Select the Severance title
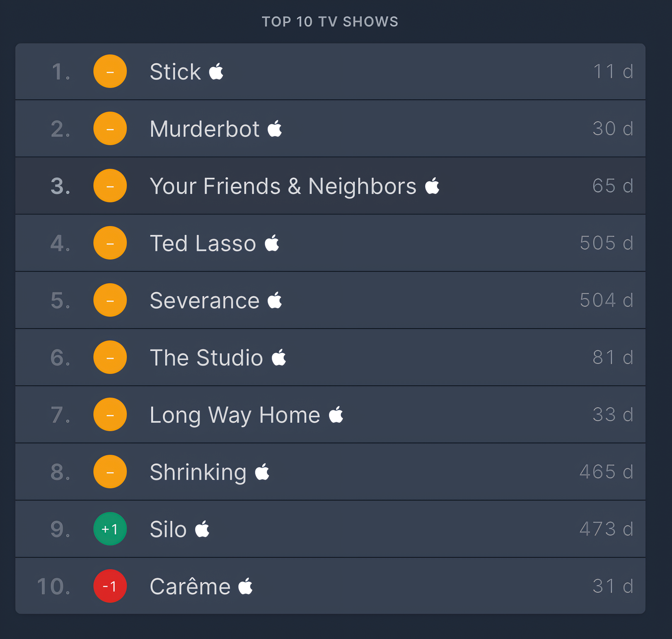Screen dimensions: 672x639 pyautogui.click(x=204, y=301)
